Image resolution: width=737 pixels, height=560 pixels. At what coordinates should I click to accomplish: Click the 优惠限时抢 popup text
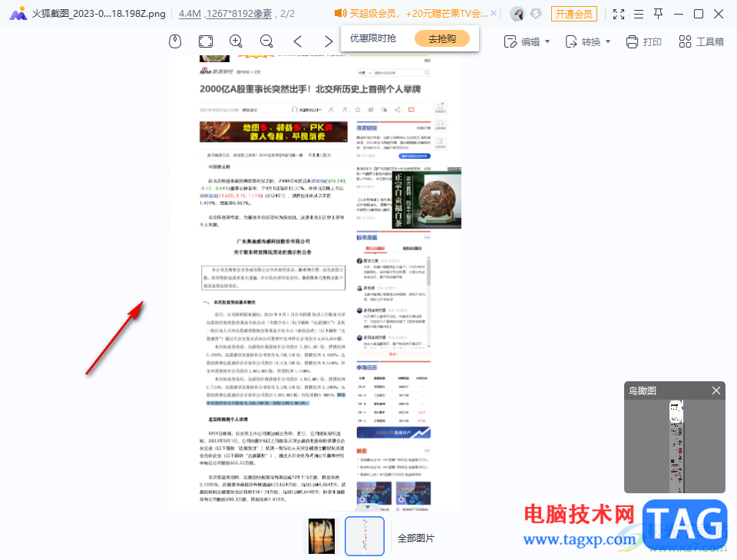click(373, 38)
